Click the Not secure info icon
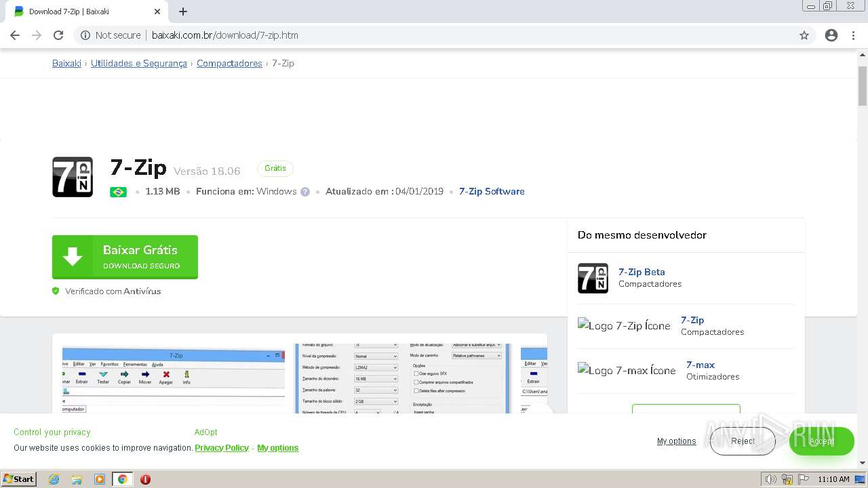 point(85,35)
